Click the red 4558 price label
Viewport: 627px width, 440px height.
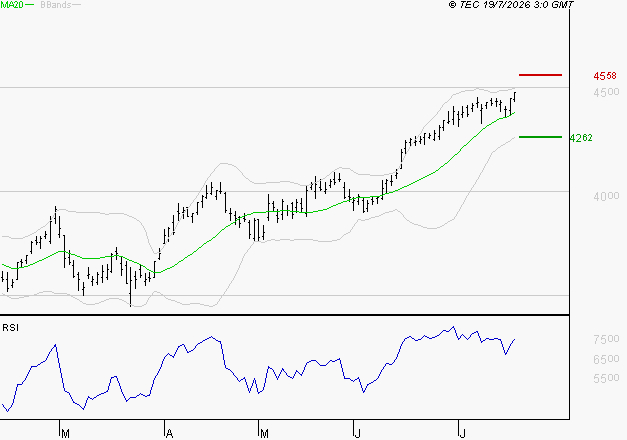pos(605,76)
